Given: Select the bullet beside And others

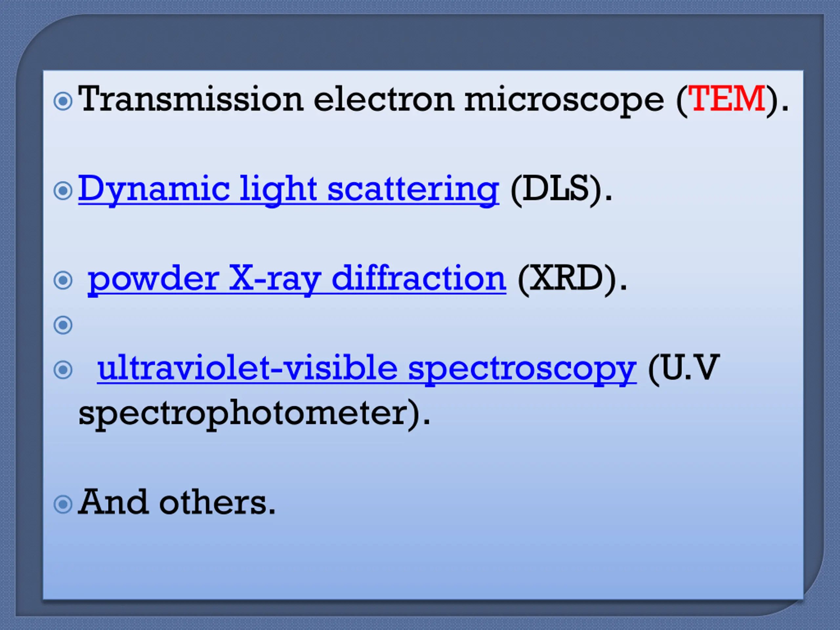Looking at the screenshot, I should coord(63,504).
